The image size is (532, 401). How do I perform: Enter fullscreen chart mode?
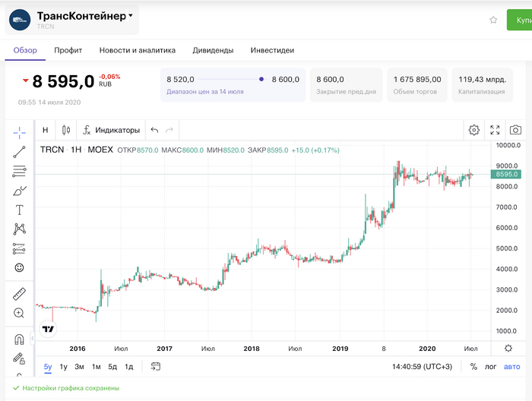[x=495, y=130]
